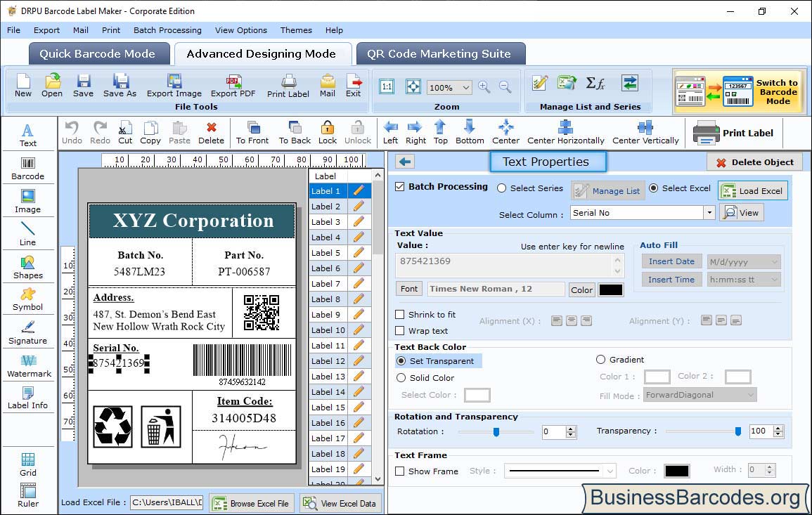Click the Switch to Barcode Mode button
The image size is (812, 515).
(x=738, y=91)
